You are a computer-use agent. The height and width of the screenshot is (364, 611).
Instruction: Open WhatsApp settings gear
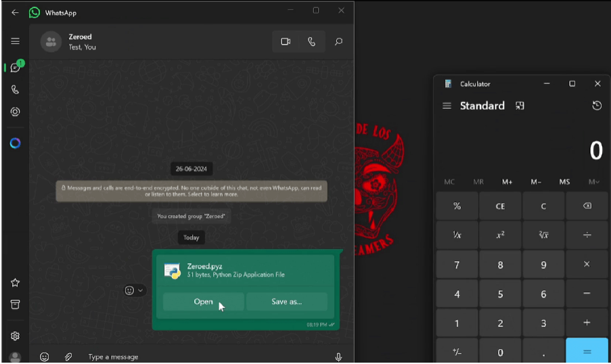click(x=15, y=336)
